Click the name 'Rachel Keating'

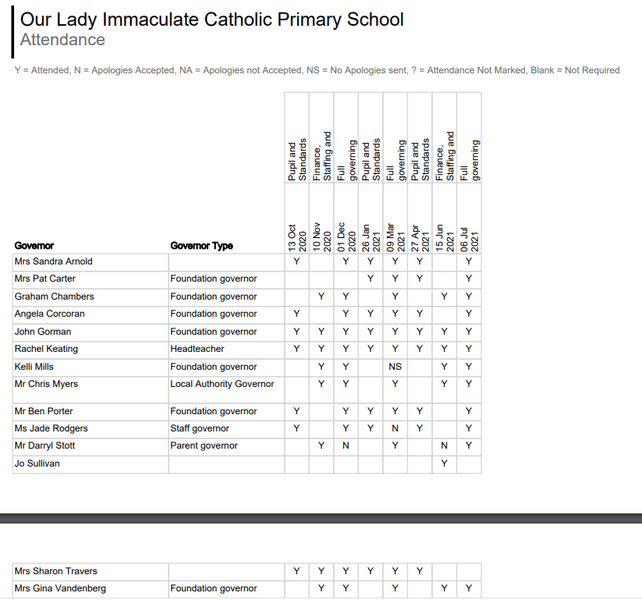(46, 349)
